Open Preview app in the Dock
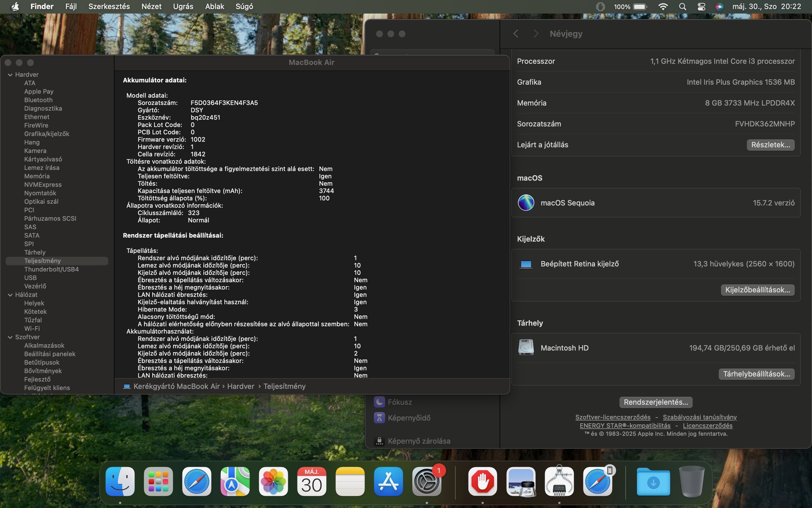Screen dimensions: 812x508 [x=521, y=481]
